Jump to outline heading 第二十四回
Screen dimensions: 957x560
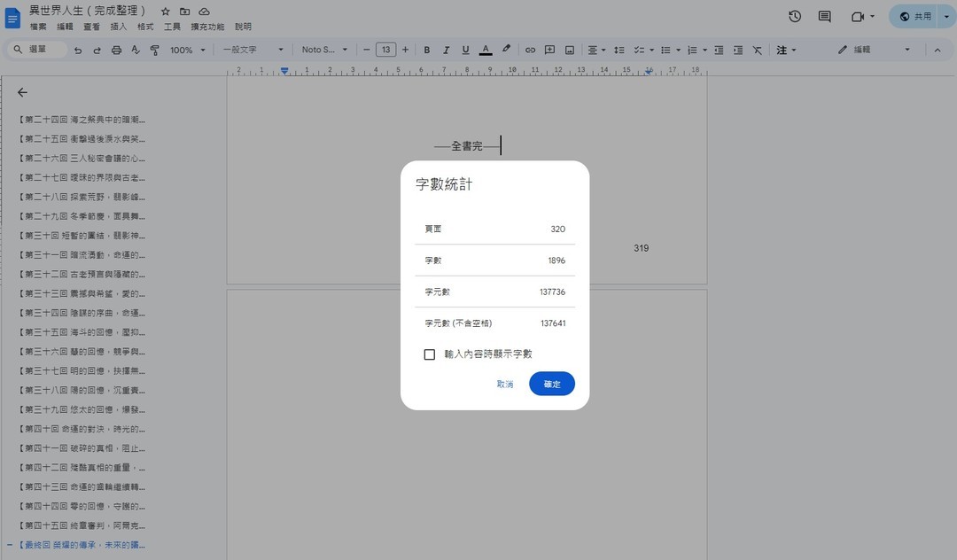pyautogui.click(x=82, y=120)
